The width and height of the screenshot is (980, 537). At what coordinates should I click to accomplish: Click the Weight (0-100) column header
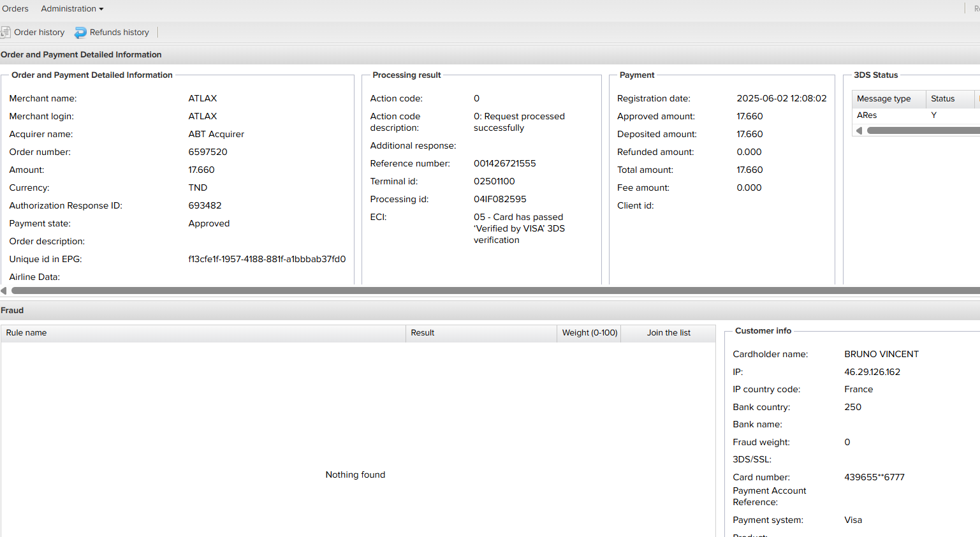click(x=589, y=333)
